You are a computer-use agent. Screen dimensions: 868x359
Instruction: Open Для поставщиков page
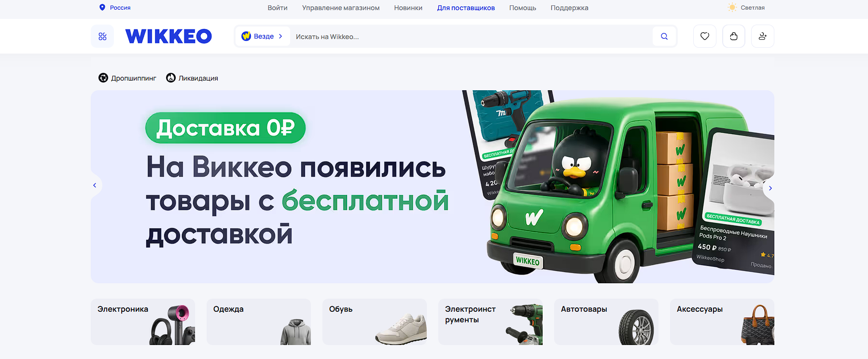point(466,8)
